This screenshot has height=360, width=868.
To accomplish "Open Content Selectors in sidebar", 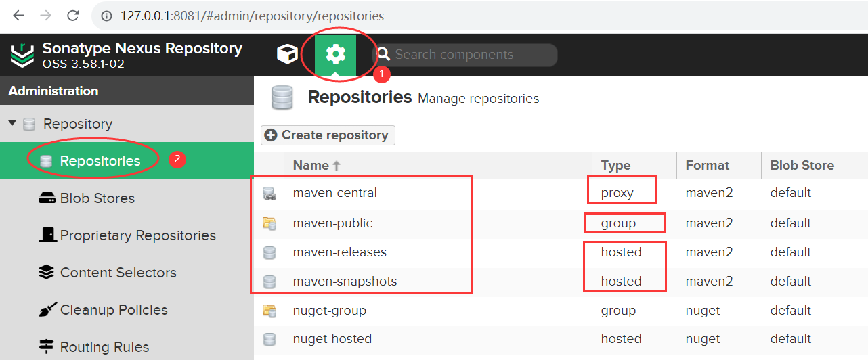I will point(118,273).
